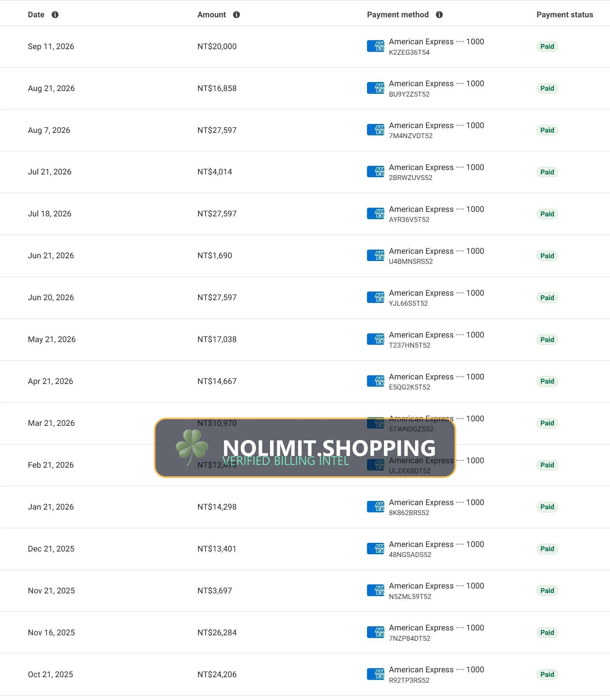
Task: Click the Amex card icon for 48NGSADS52
Action: pyautogui.click(x=376, y=548)
